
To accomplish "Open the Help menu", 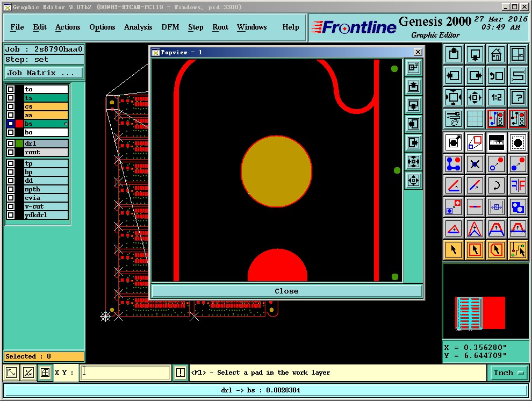I will click(291, 27).
